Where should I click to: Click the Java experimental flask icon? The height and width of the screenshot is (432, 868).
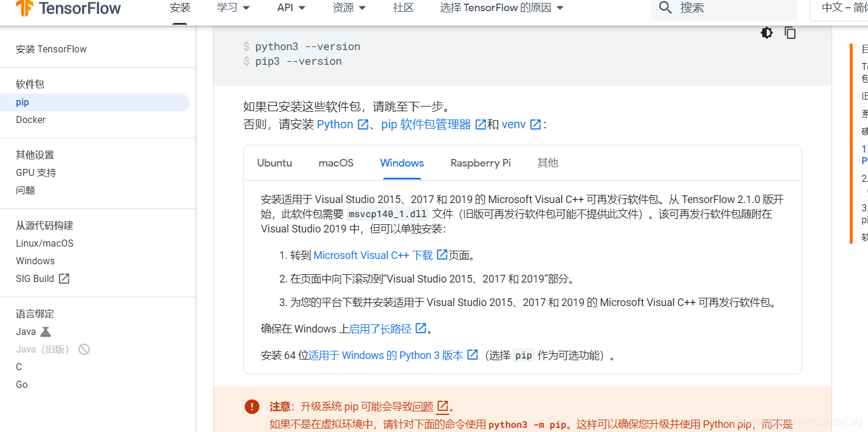(x=46, y=331)
